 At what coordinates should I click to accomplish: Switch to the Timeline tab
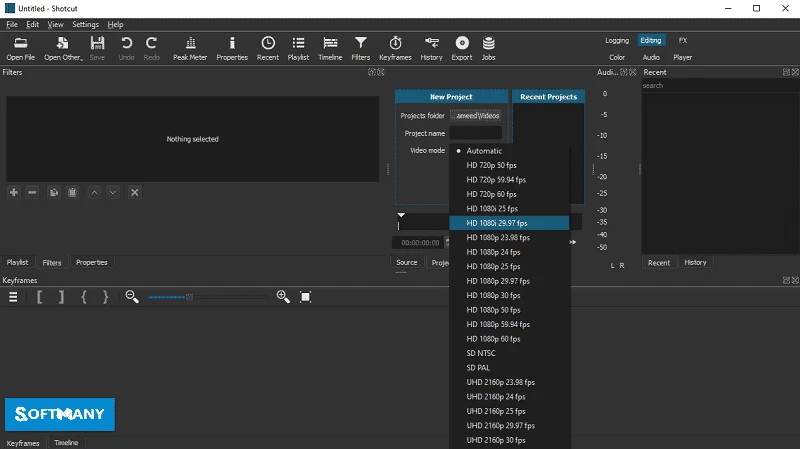pyautogui.click(x=66, y=442)
